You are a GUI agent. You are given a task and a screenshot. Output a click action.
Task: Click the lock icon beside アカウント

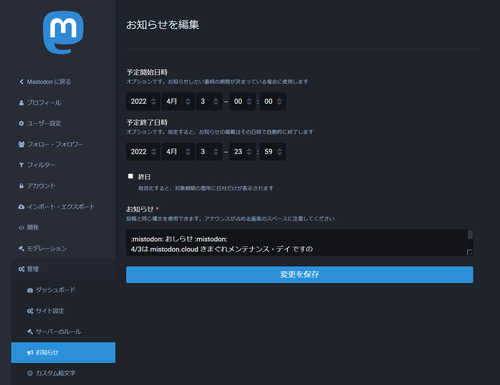tap(21, 186)
